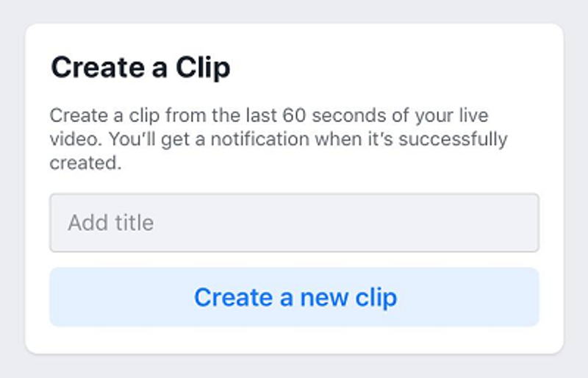Click the clip description paragraph text
The width and height of the screenshot is (588, 378).
(x=278, y=139)
